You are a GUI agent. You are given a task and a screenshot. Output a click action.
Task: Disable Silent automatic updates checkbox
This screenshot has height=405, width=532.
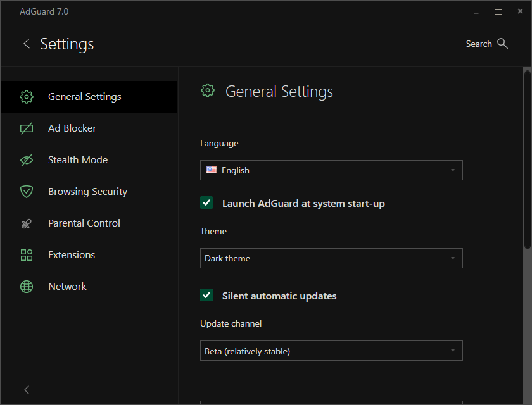(x=206, y=295)
